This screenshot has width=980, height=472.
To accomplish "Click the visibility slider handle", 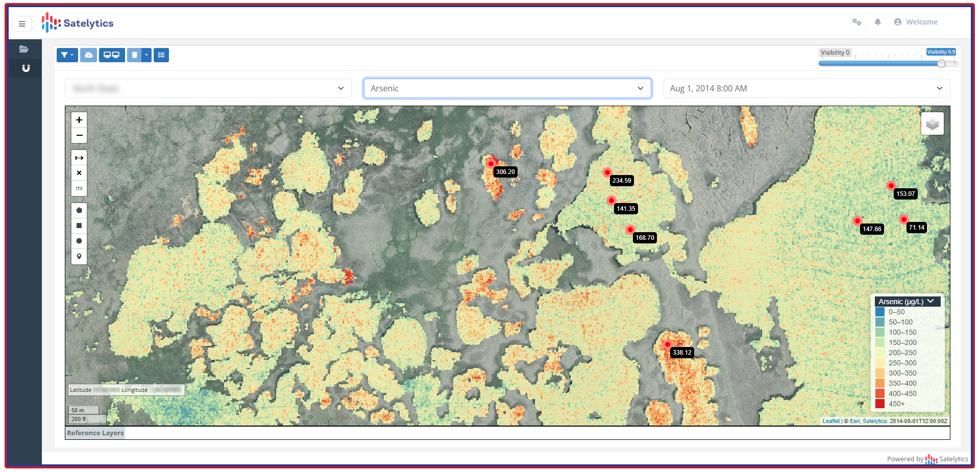I will (x=941, y=63).
